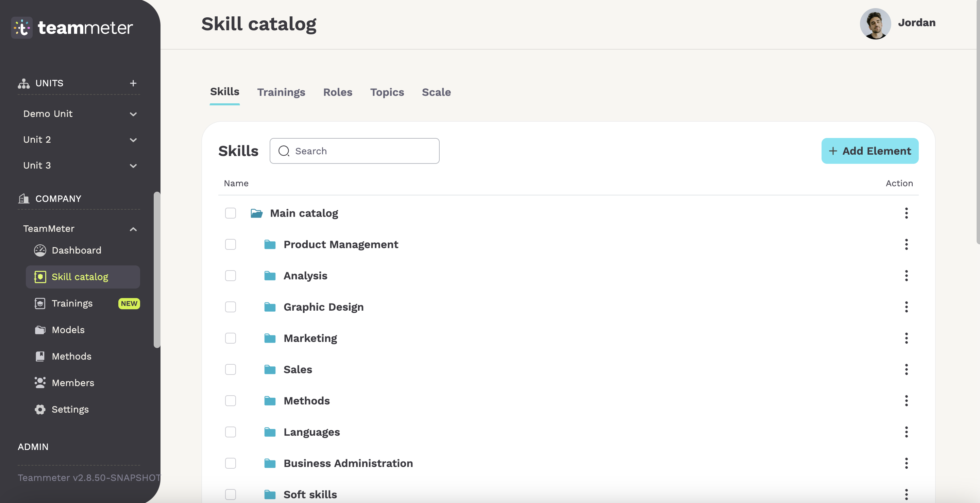Open actions menu for Sales row

(x=906, y=369)
